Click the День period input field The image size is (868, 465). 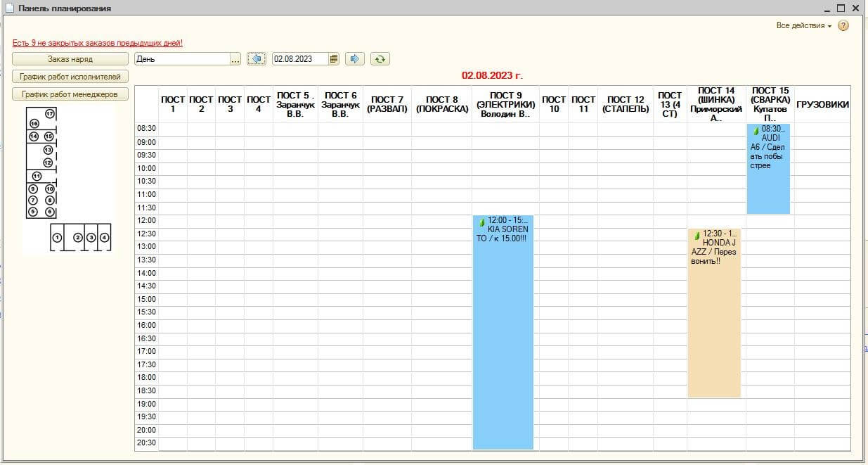(x=182, y=59)
